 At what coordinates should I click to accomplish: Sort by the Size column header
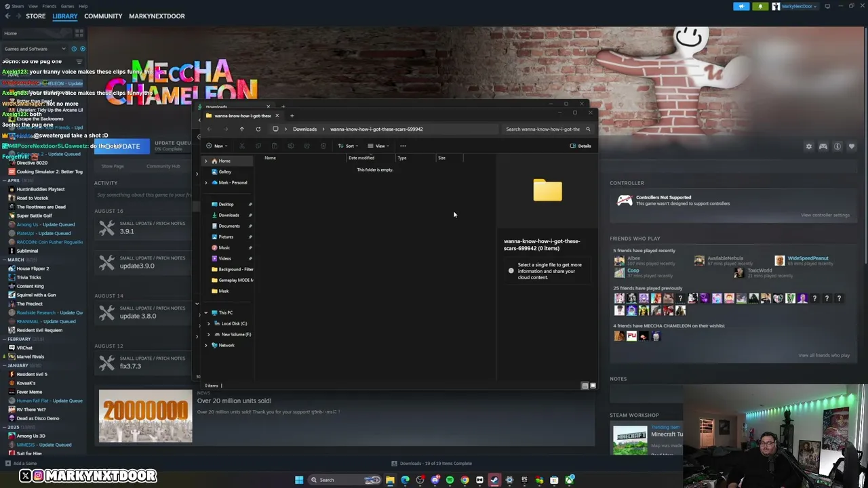coord(441,158)
